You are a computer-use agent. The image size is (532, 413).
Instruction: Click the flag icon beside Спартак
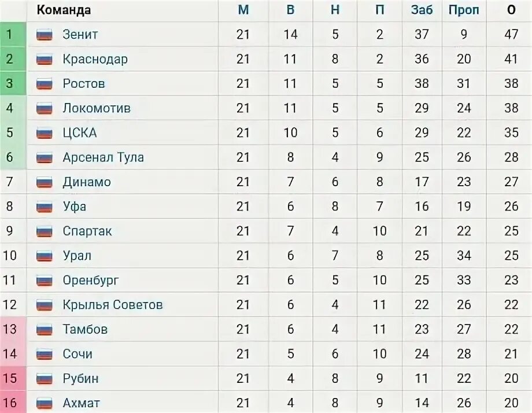[x=45, y=231]
